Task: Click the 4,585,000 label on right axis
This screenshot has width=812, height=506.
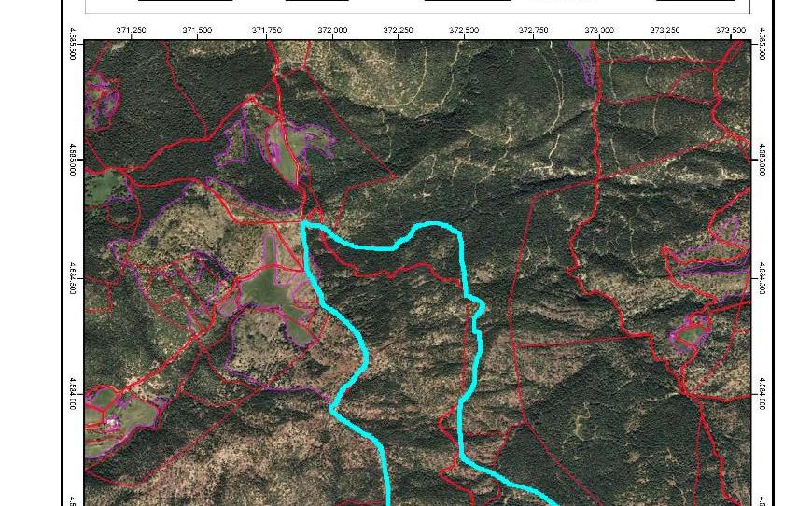Action: click(762, 160)
